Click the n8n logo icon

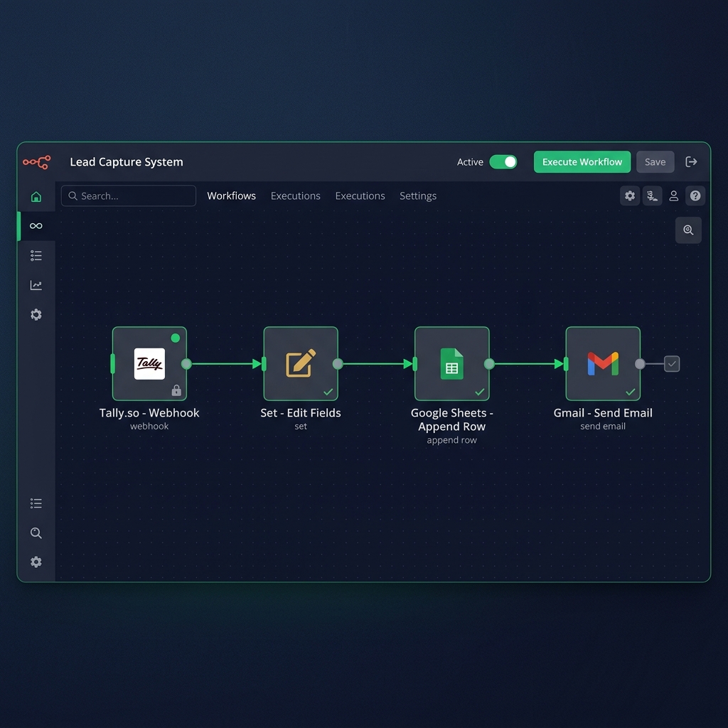37,162
